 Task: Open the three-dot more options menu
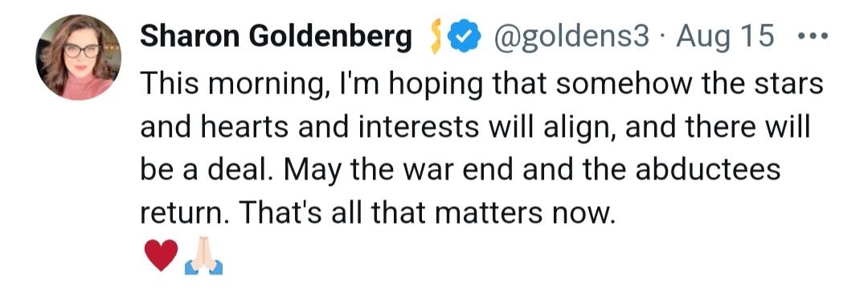pyautogui.click(x=813, y=37)
